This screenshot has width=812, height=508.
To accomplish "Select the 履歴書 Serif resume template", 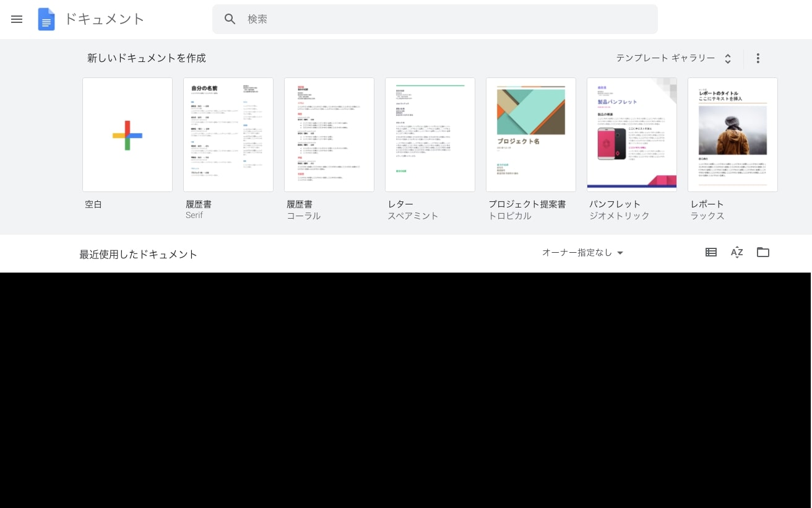I will click(228, 134).
